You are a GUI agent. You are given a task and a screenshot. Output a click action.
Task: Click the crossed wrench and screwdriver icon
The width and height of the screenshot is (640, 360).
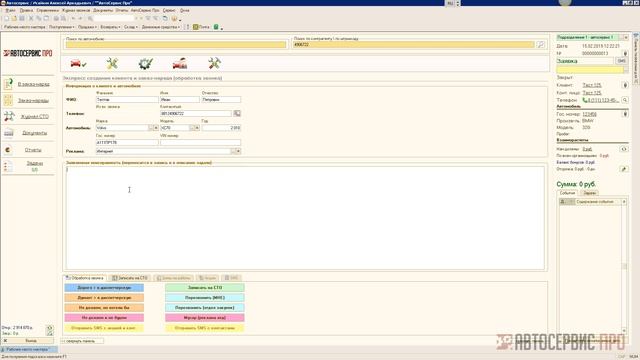[112, 63]
